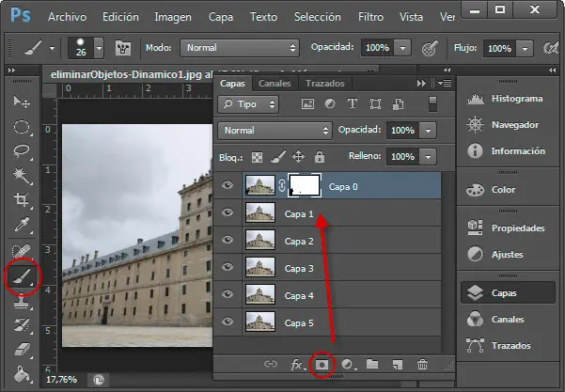The image size is (565, 392).
Task: Delete layer using trash icon
Action: [422, 363]
